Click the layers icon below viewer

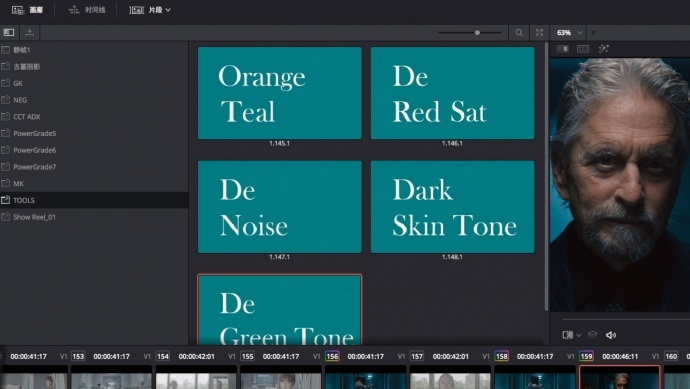click(x=592, y=335)
